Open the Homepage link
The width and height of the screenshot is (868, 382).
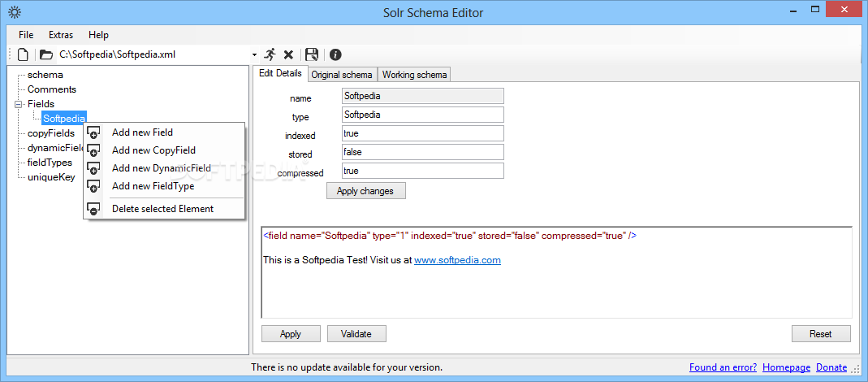point(786,367)
